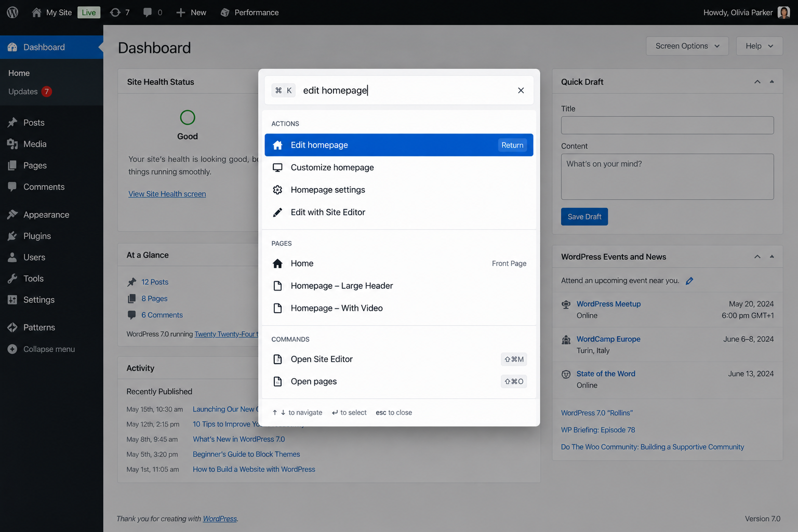Click the Collapse menu arrow icon
798x532 pixels.
pos(12,349)
